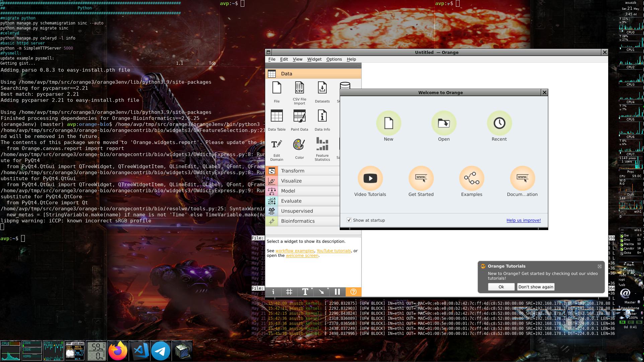Toggle the freeze/pause toolbar button

coord(337,292)
